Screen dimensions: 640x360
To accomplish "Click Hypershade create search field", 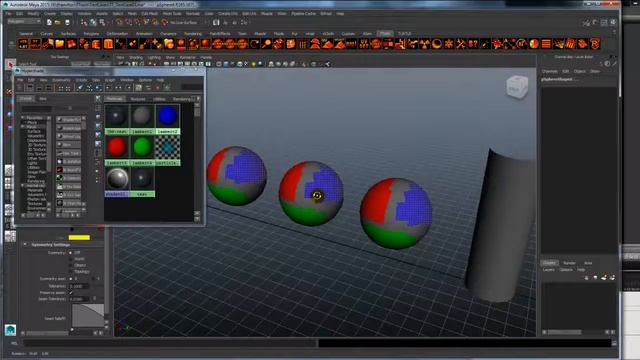I will pos(37,109).
